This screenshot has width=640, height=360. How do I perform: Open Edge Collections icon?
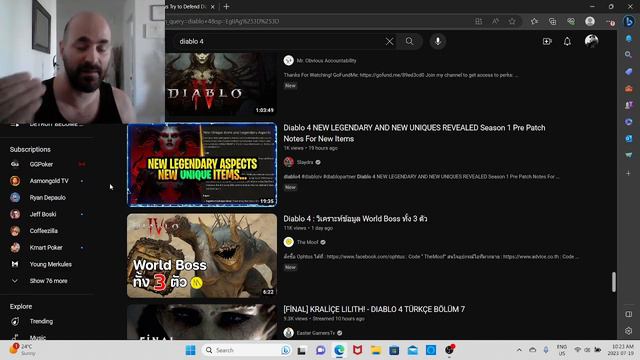tap(552, 21)
